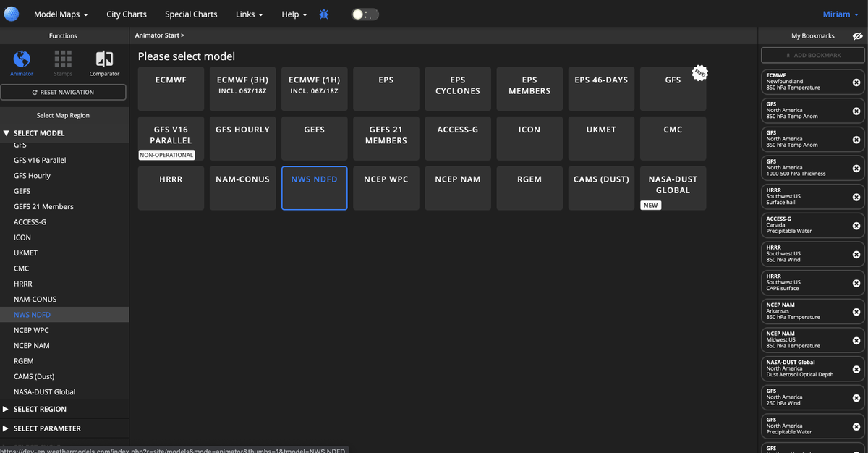Remove HRRR CAPE surface bookmark
The height and width of the screenshot is (453, 868).
click(856, 283)
